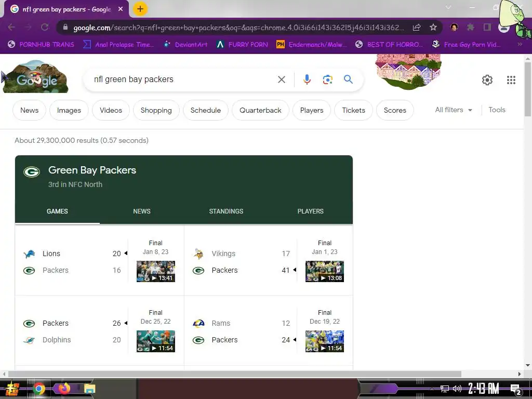Clear the search box with the X icon

point(281,79)
